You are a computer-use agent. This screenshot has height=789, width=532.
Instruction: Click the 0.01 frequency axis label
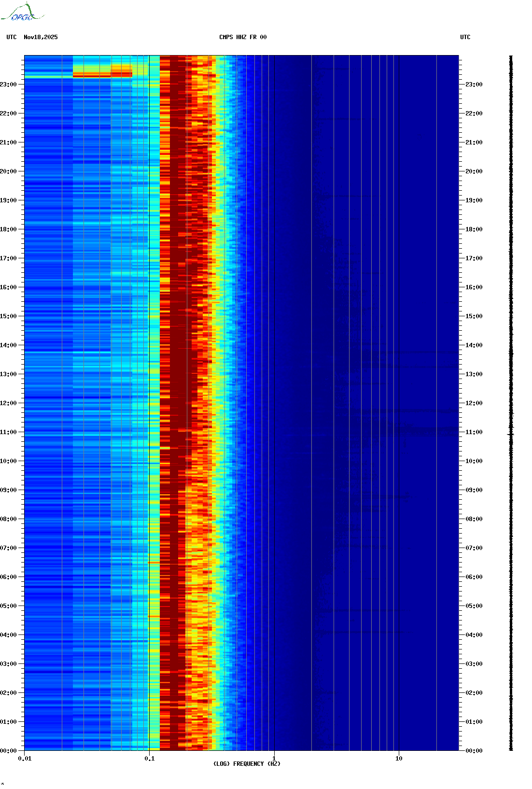[x=25, y=759]
